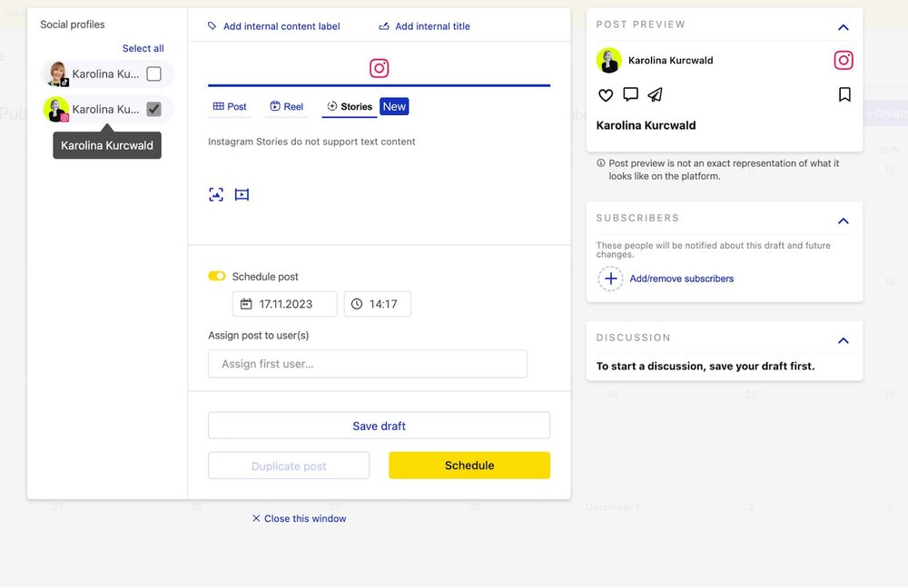
Task: Click the Instagram logo in post preview
Action: 844,60
